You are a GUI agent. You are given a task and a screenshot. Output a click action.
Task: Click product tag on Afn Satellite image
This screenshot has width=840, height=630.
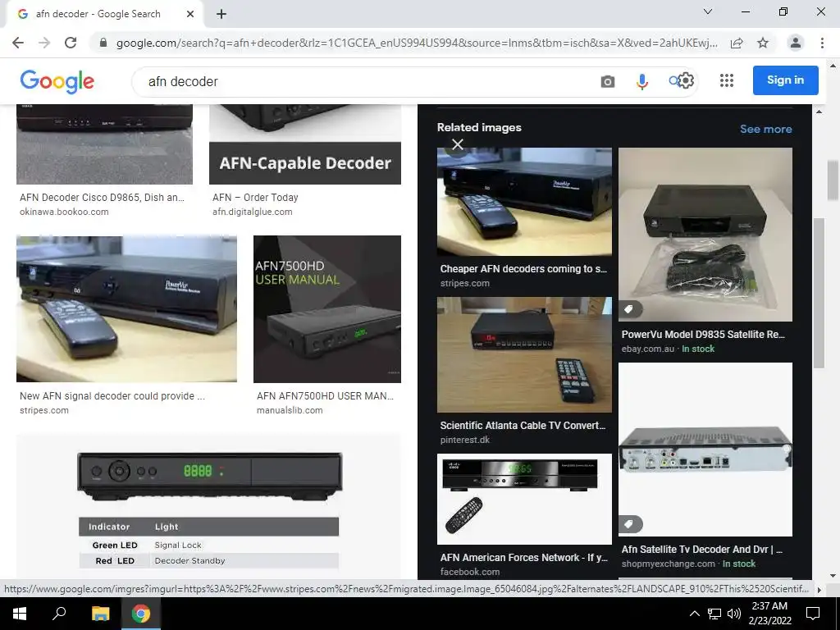click(630, 524)
